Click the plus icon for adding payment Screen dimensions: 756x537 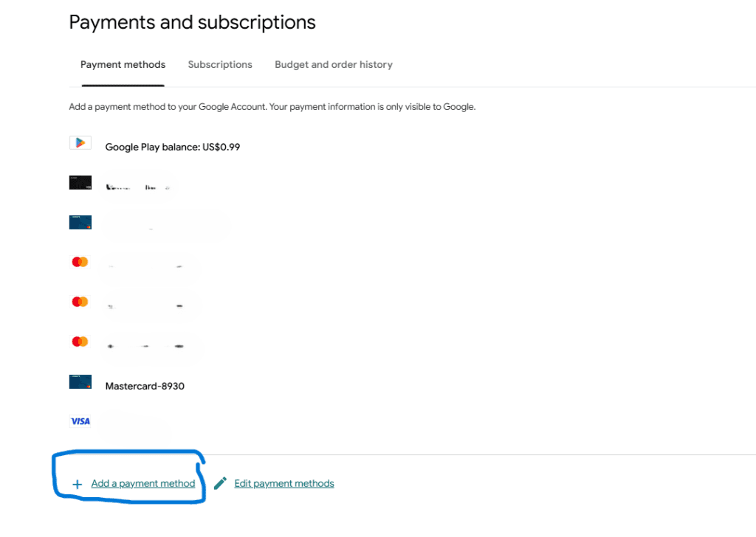[77, 485]
